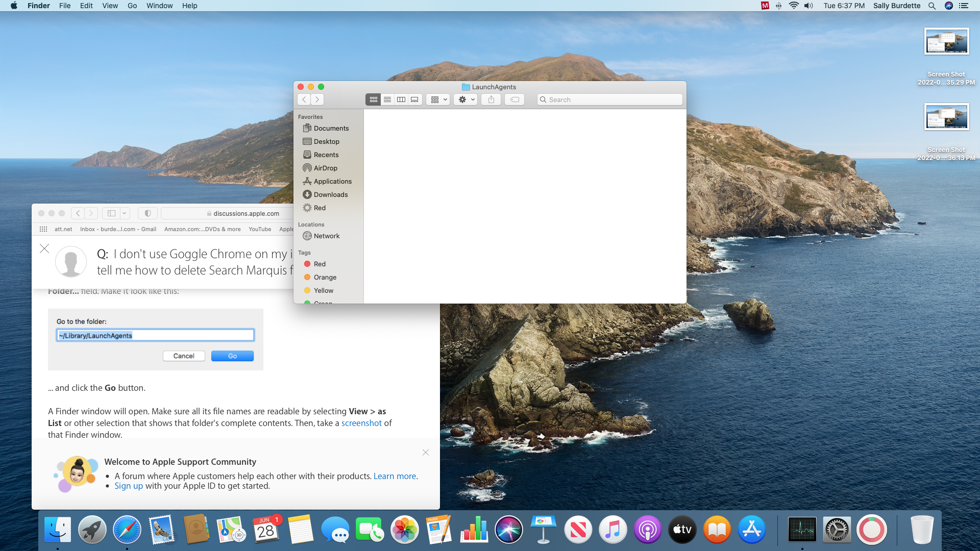
Task: Open the Go menu
Action: point(132,6)
